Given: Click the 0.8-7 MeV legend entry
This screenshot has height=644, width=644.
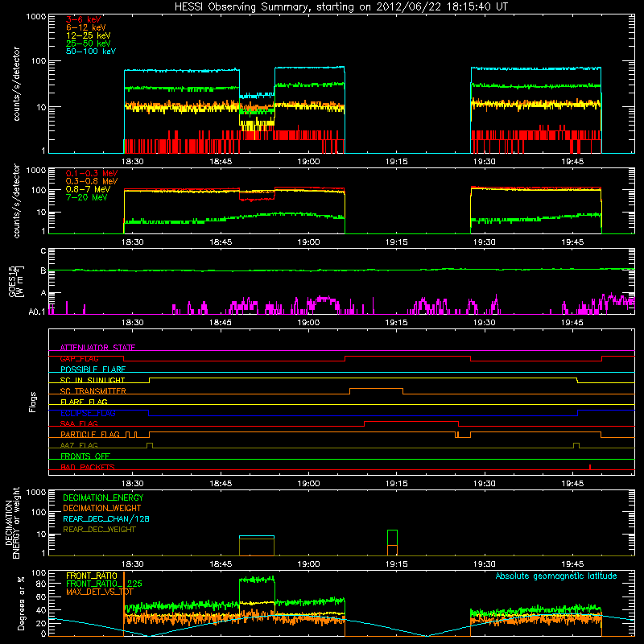Looking at the screenshot, I should [x=88, y=189].
